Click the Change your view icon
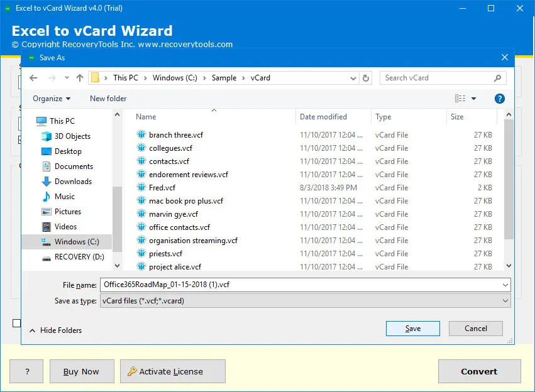 click(x=460, y=99)
